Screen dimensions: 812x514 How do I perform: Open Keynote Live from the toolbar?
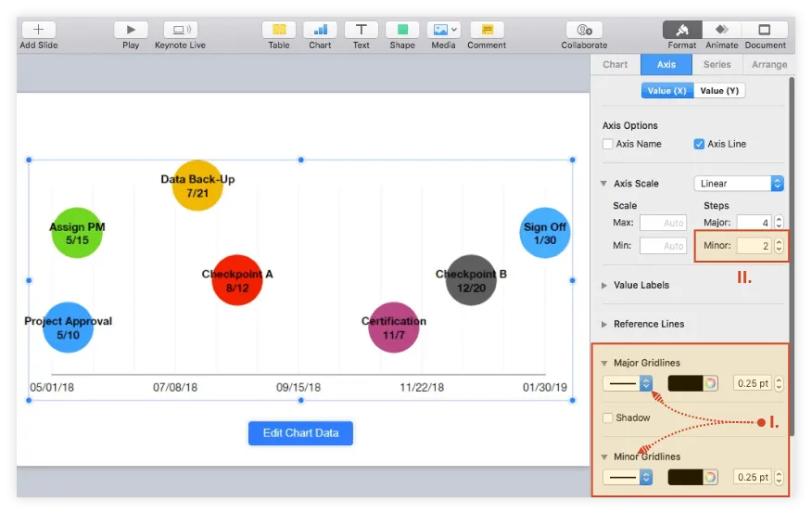[180, 30]
